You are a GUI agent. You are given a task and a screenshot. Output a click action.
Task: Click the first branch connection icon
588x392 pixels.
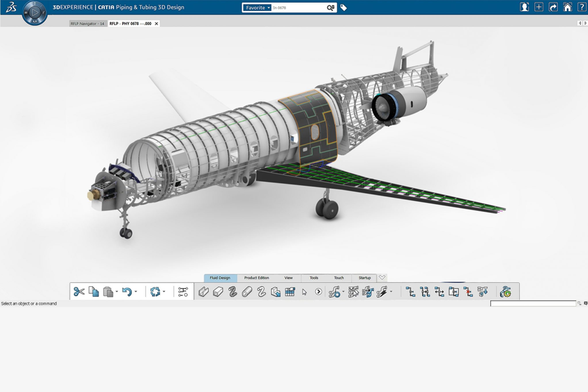pos(411,292)
